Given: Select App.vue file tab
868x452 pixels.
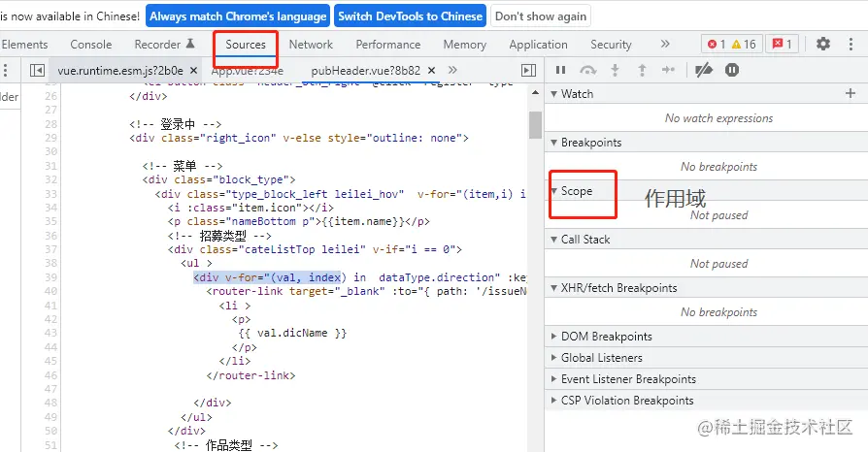Looking at the screenshot, I should 248,70.
